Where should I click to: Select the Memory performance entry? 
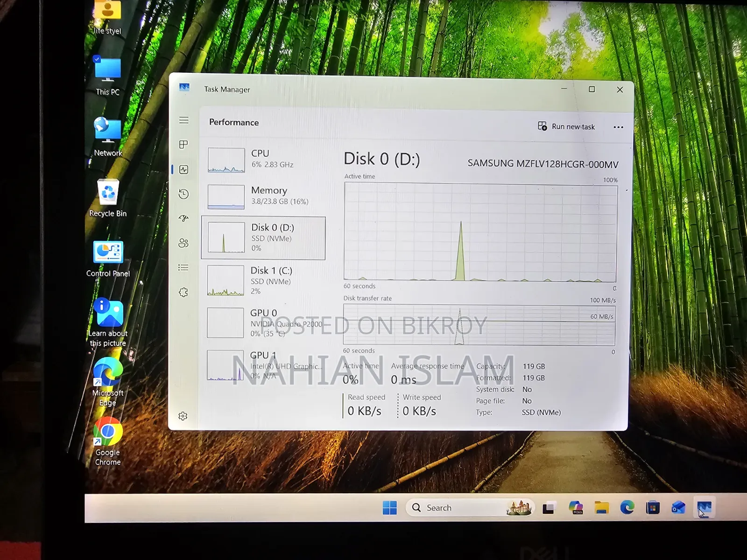pyautogui.click(x=264, y=196)
